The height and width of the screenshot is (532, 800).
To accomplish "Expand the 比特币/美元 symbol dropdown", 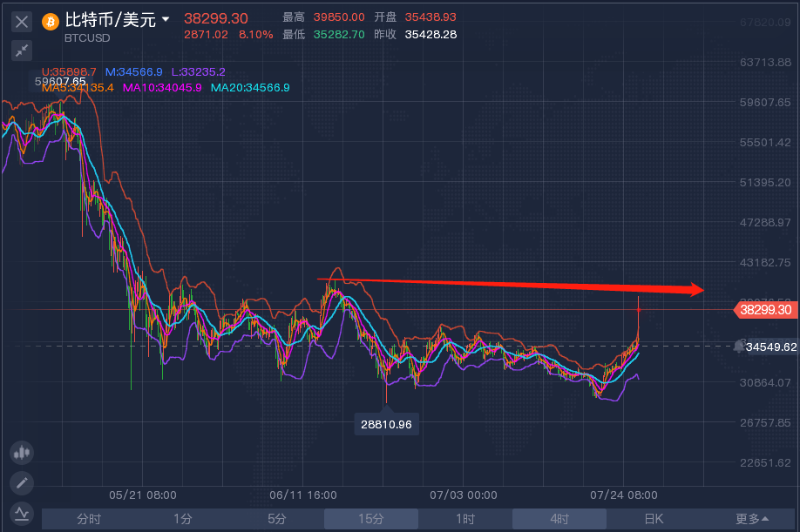I will pyautogui.click(x=165, y=20).
